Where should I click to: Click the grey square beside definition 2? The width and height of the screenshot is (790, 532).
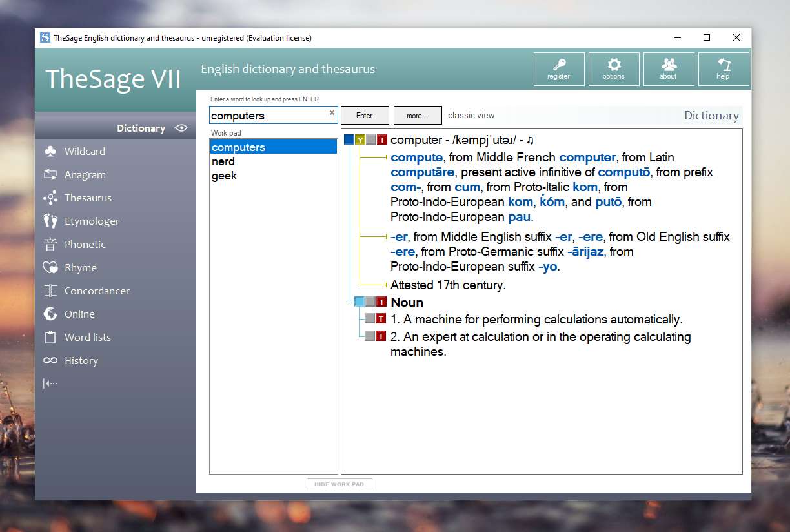[370, 336]
